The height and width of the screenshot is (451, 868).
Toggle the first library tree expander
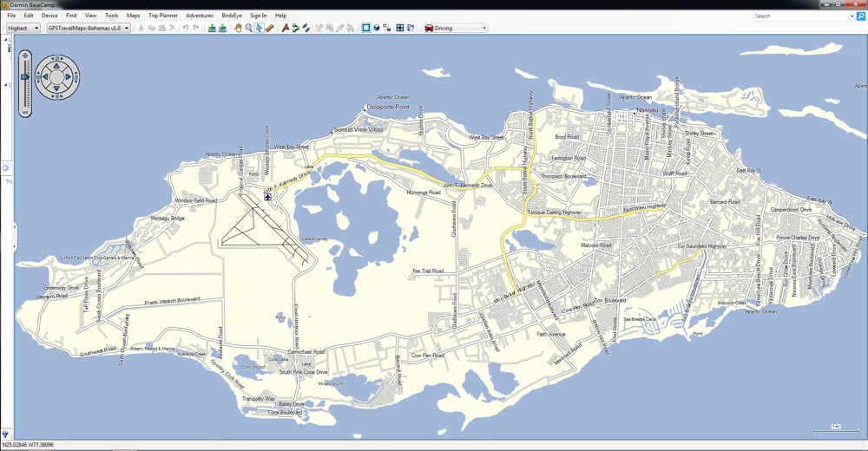(6, 40)
